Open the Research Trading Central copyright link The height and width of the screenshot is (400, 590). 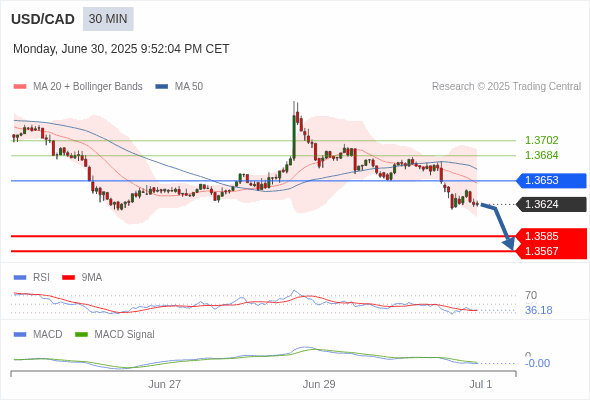[x=506, y=87]
